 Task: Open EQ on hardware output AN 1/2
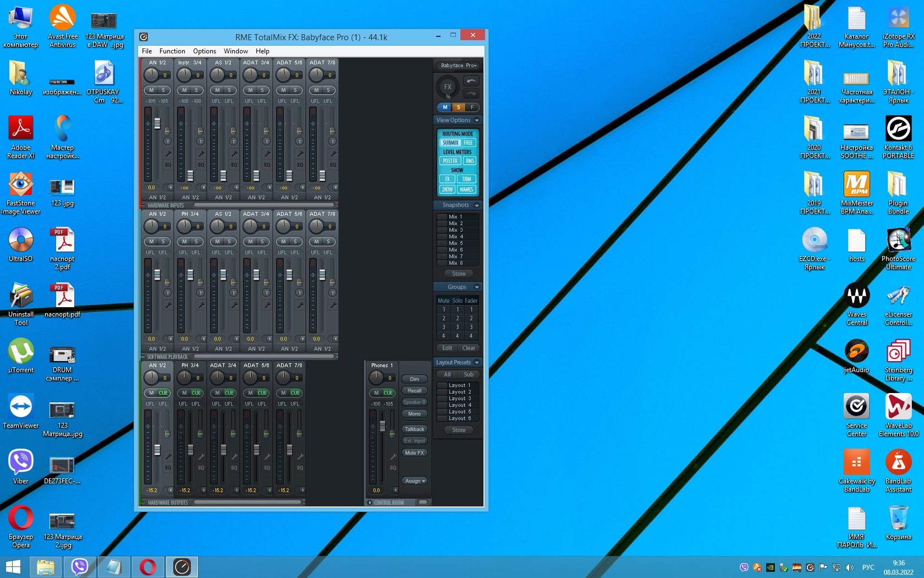[168, 467]
